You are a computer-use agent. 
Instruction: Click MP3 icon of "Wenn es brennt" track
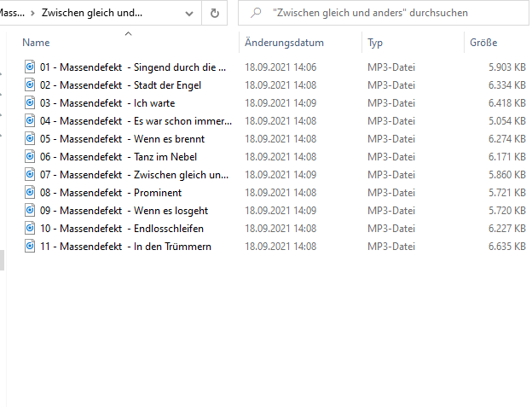30,138
